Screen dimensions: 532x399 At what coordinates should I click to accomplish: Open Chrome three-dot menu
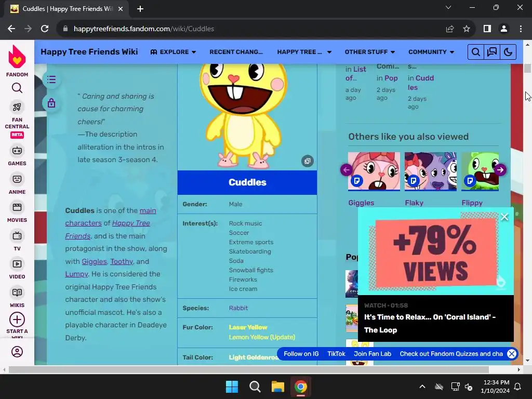(521, 29)
